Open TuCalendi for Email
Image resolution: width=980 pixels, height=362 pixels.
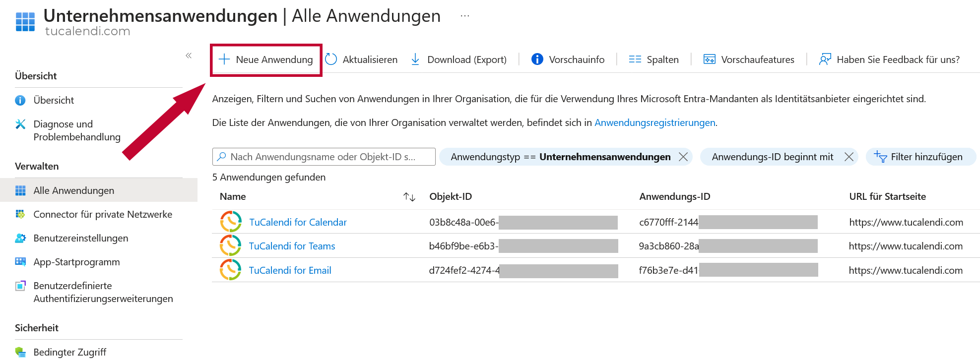[x=290, y=270]
